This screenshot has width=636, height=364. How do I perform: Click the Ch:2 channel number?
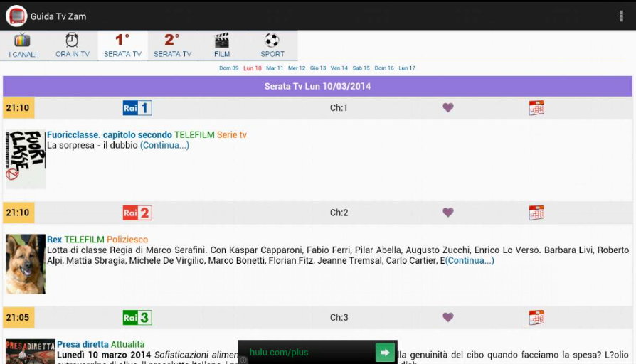[x=339, y=213]
